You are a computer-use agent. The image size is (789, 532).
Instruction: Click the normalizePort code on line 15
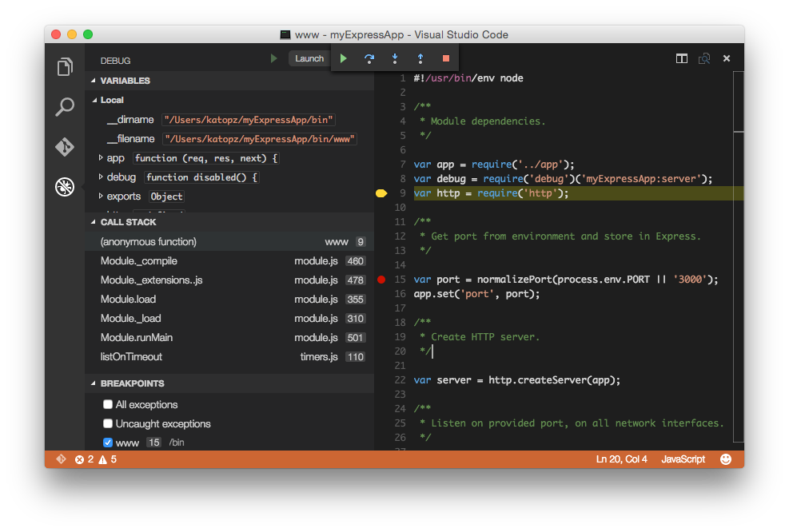tap(566, 280)
